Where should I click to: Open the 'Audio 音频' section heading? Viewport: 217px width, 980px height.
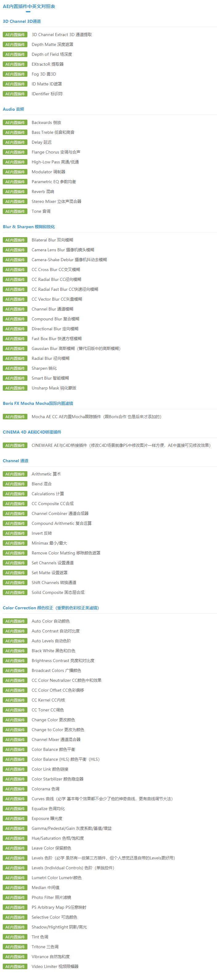[x=13, y=109]
